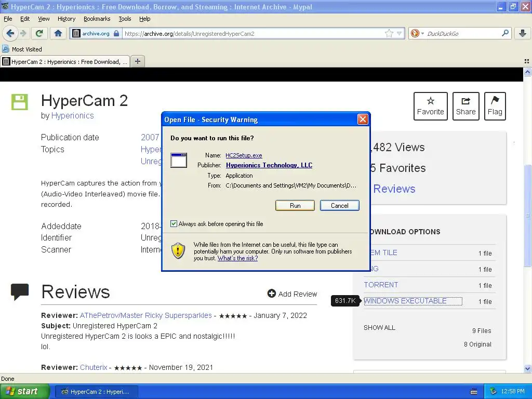Screen dimensions: 532x399
Task: Open the Hyperionics Technology, LLC publisher link
Action: 269,165
